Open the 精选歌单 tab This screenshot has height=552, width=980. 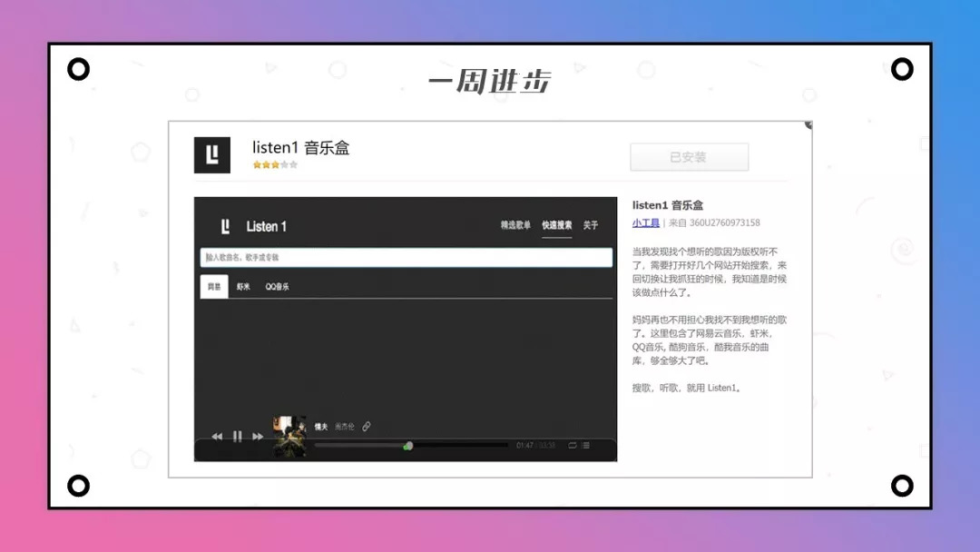point(515,225)
